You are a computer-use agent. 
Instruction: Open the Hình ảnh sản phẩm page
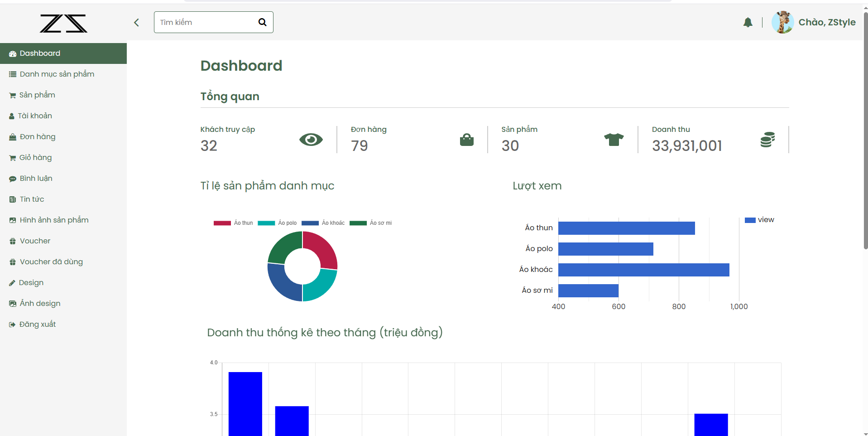click(54, 220)
